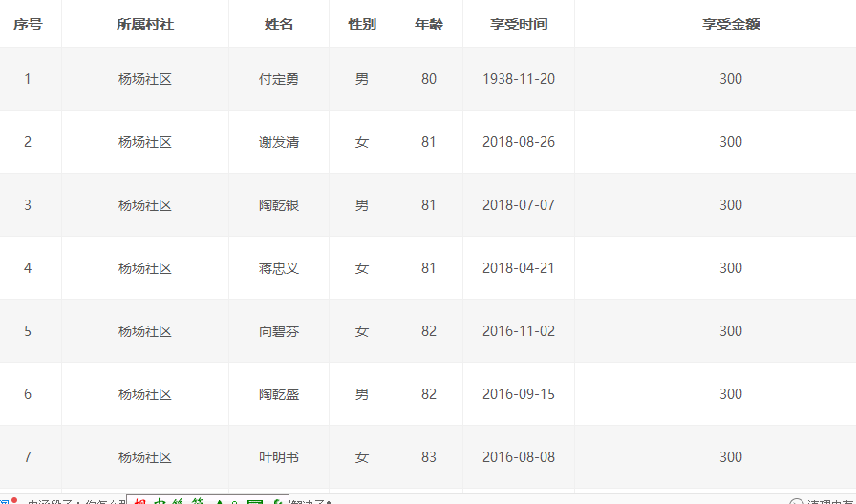Click the 清理内存 button in status bar
Viewport: 856px width, 504px height.
click(824, 501)
